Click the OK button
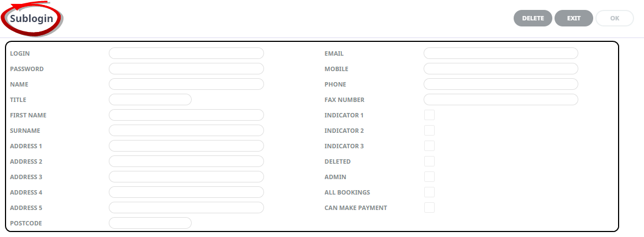 pos(615,18)
